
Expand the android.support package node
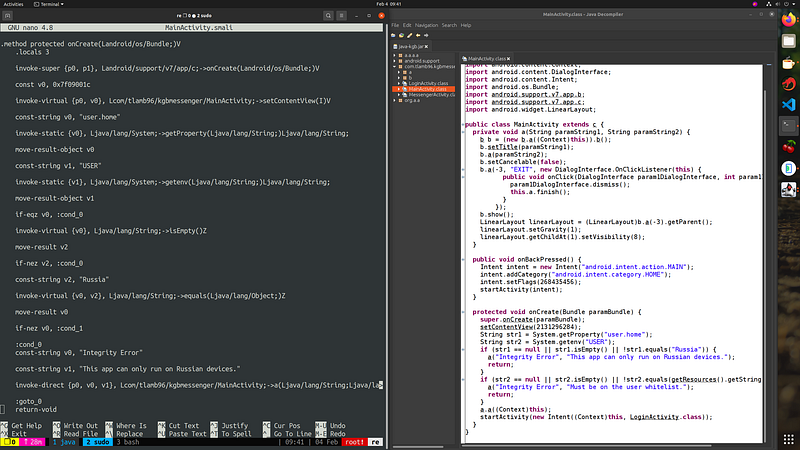[x=394, y=61]
